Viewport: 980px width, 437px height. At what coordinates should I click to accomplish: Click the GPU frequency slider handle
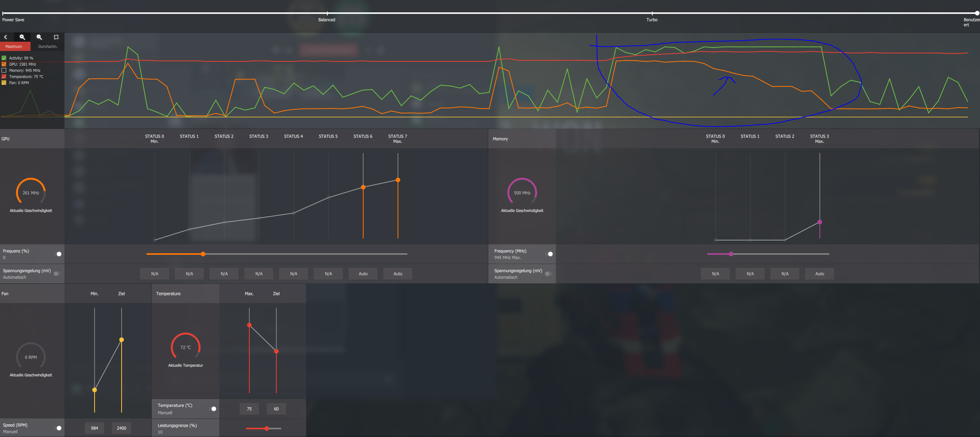(x=203, y=254)
